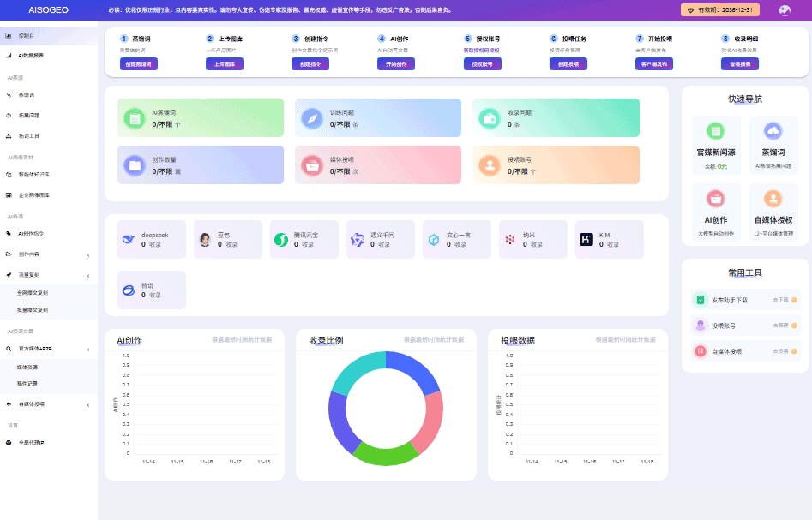Click the 文心一言 hexagon icon
Image resolution: width=812 pixels, height=520 pixels.
(434, 240)
